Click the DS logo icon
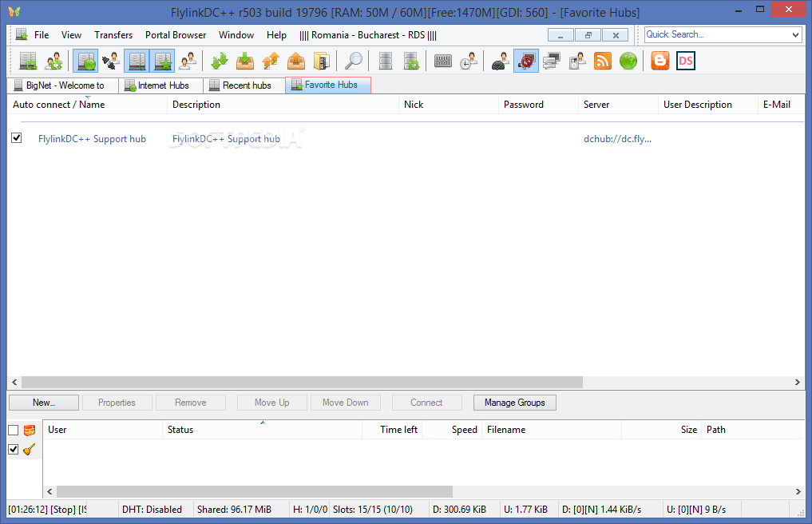The width and height of the screenshot is (812, 524). 686,62
